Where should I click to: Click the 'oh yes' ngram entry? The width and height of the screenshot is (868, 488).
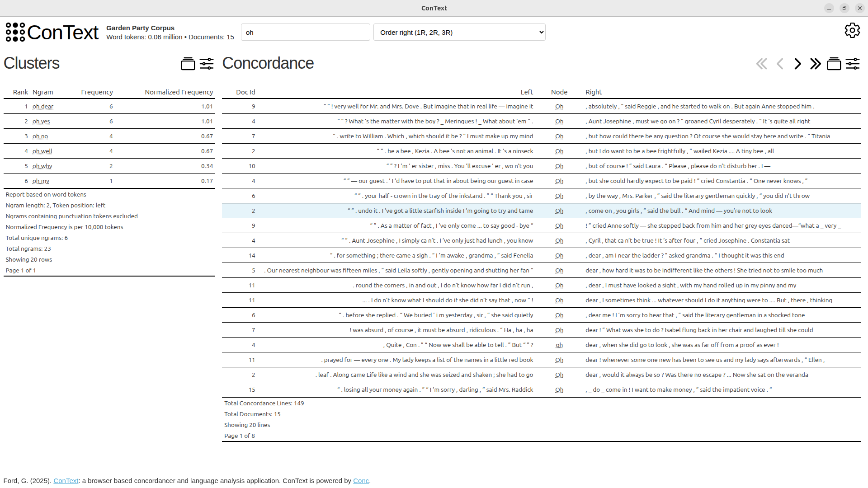coord(41,121)
